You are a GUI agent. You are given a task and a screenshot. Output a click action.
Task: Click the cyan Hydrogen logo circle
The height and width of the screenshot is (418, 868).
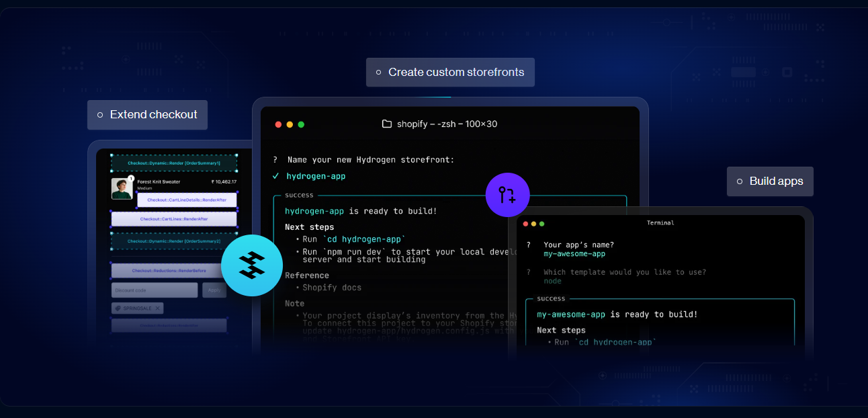[252, 265]
